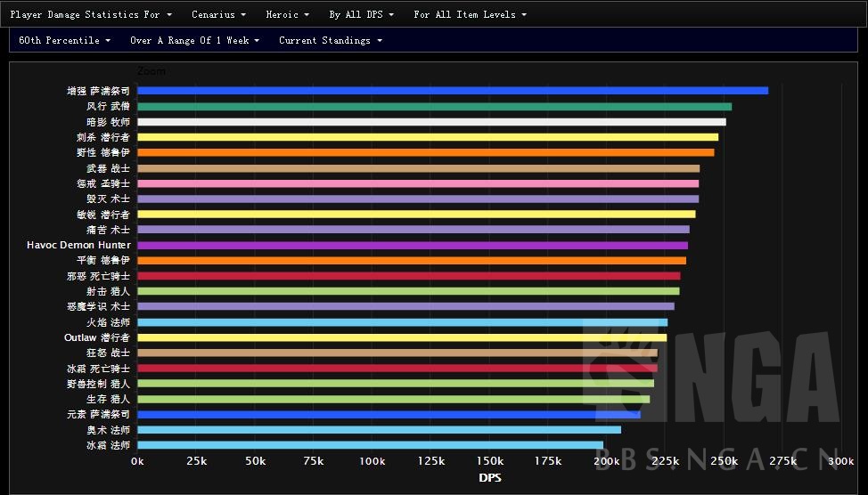Viewport: 868px width, 495px height.
Task: Click the 暗影 牧师 white bar
Action: click(x=432, y=122)
